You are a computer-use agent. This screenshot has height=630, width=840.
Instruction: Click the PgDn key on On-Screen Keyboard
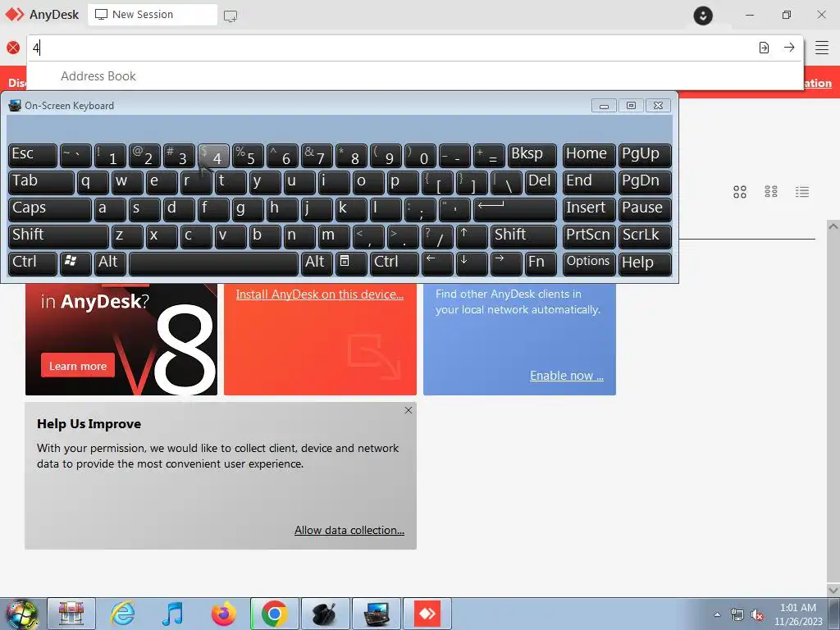[x=645, y=182]
